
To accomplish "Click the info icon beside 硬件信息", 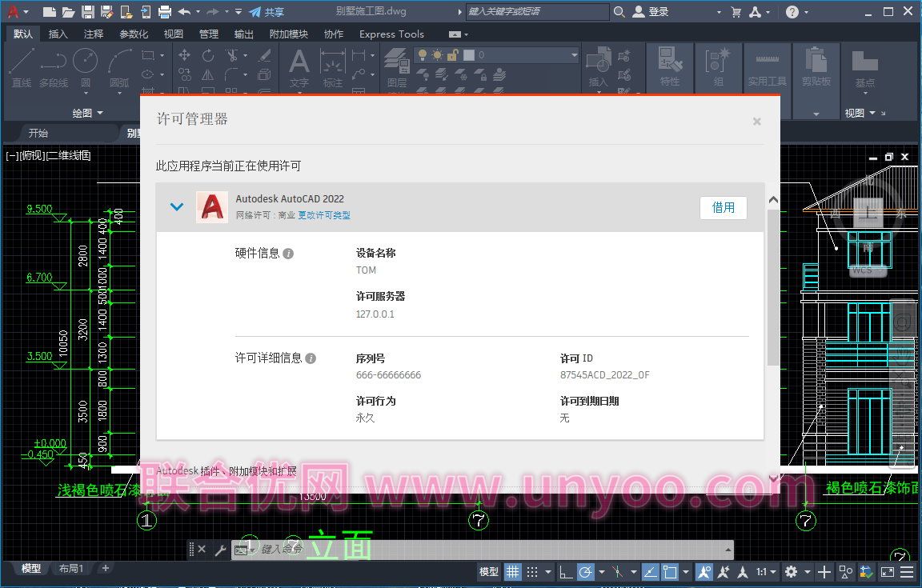I will tap(288, 254).
